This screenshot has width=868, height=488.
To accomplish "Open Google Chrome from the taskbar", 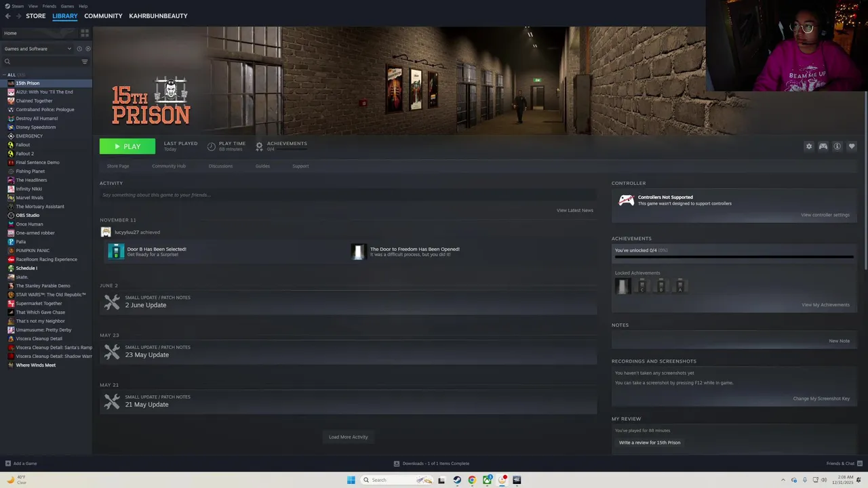I will (472, 480).
